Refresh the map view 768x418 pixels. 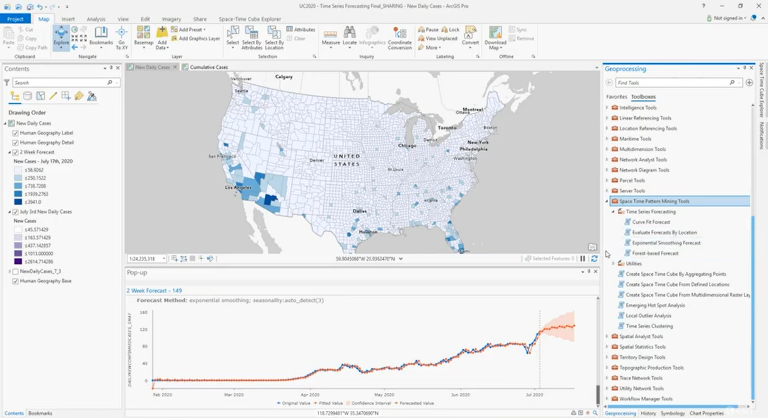pyautogui.click(x=594, y=259)
